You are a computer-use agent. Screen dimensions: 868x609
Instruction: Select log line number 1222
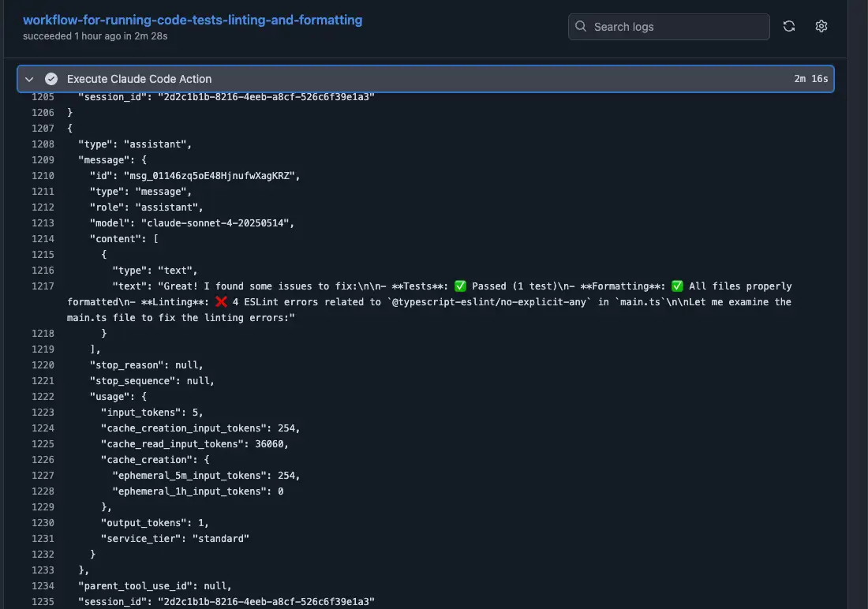[43, 397]
